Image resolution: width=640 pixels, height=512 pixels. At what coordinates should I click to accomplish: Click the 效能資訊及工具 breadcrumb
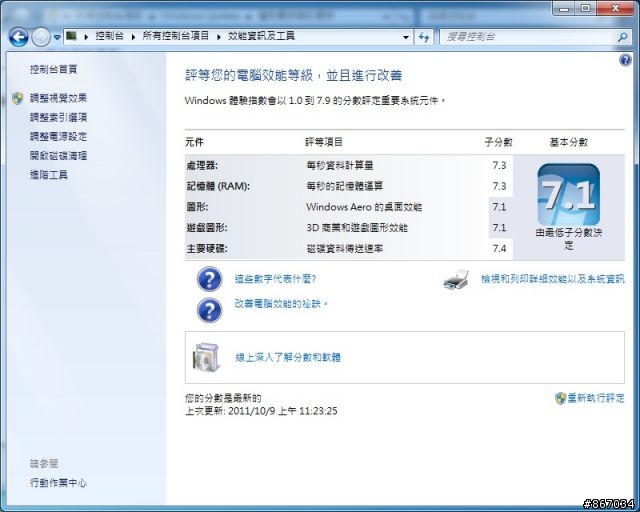(261, 36)
